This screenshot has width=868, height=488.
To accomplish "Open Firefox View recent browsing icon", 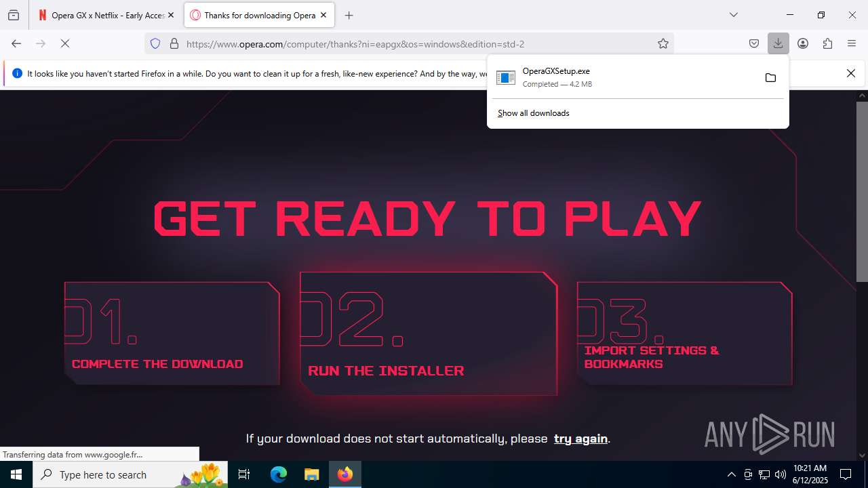I will pyautogui.click(x=14, y=15).
